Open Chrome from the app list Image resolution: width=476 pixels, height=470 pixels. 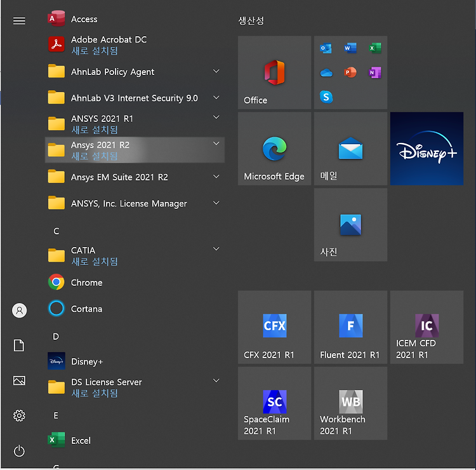pyautogui.click(x=135, y=282)
